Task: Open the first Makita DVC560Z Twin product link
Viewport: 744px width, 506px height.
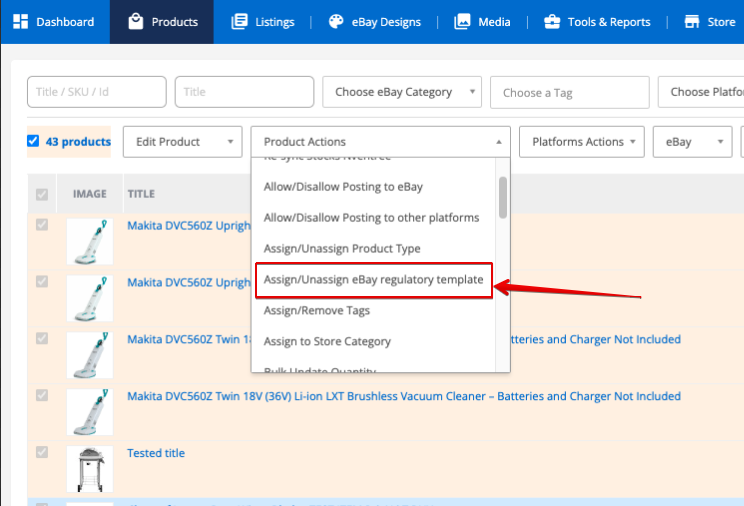Action: (x=189, y=339)
